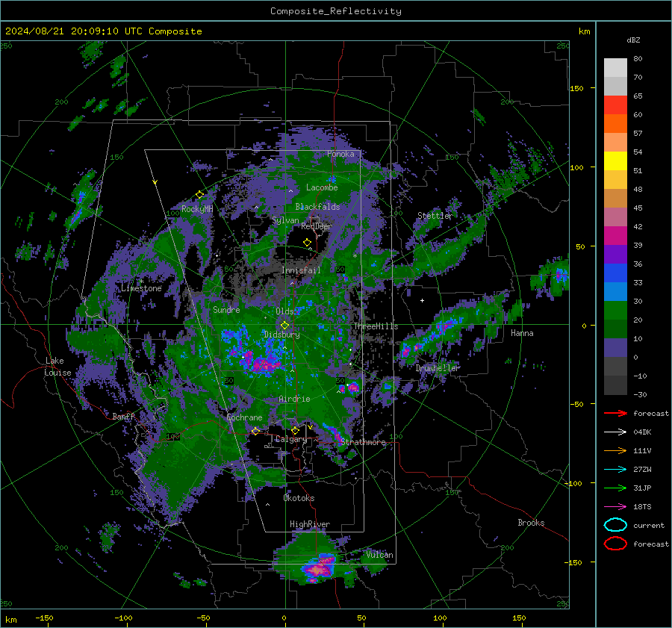Click the Innisfail town label
Screen dimensions: 672x628
(302, 270)
